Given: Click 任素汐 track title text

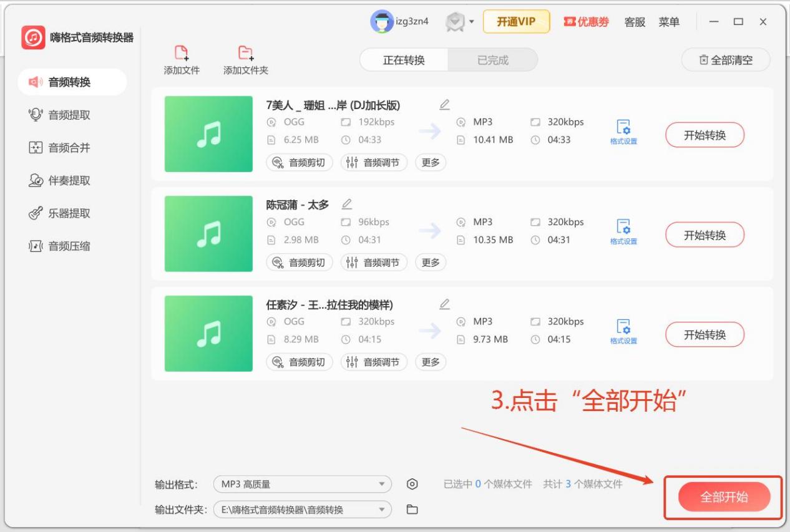Looking at the screenshot, I should (329, 304).
